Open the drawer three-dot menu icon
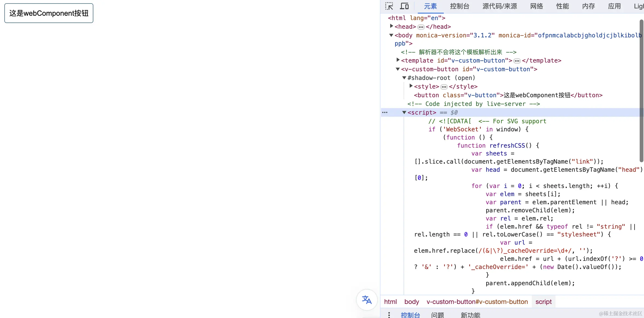Screen dimensions: 644x318 (x=389, y=315)
